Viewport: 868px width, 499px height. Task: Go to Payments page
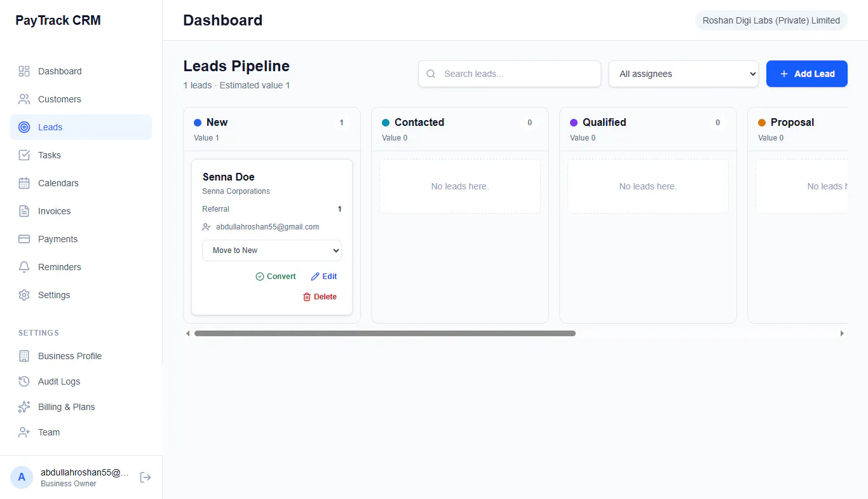tap(81, 239)
